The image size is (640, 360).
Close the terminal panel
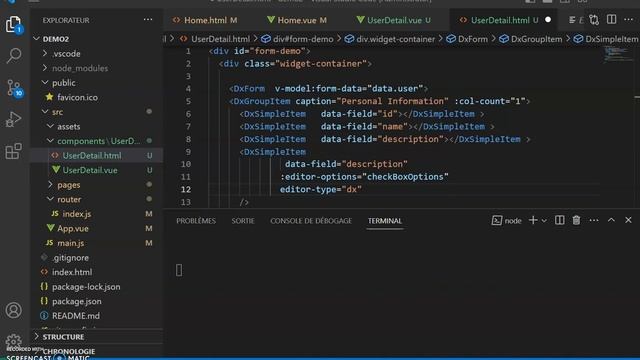(628, 220)
